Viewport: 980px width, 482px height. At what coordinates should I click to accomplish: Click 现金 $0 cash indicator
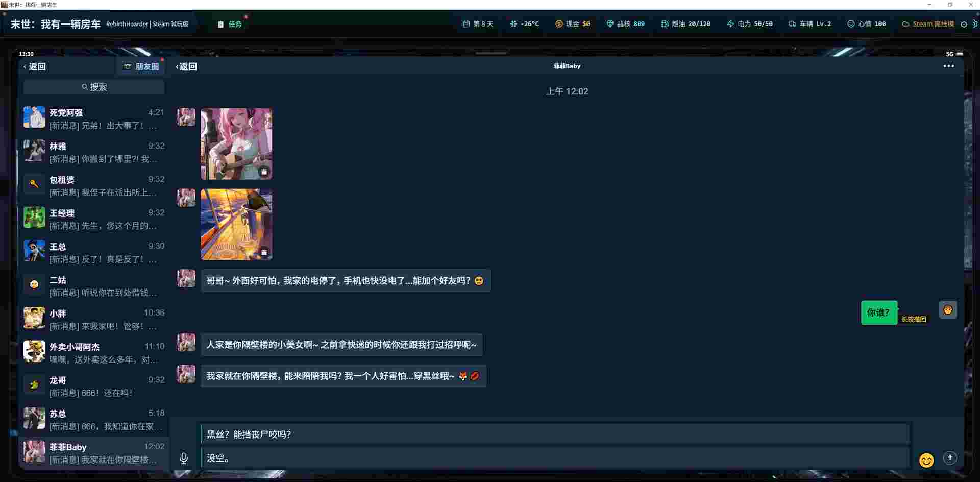click(573, 24)
